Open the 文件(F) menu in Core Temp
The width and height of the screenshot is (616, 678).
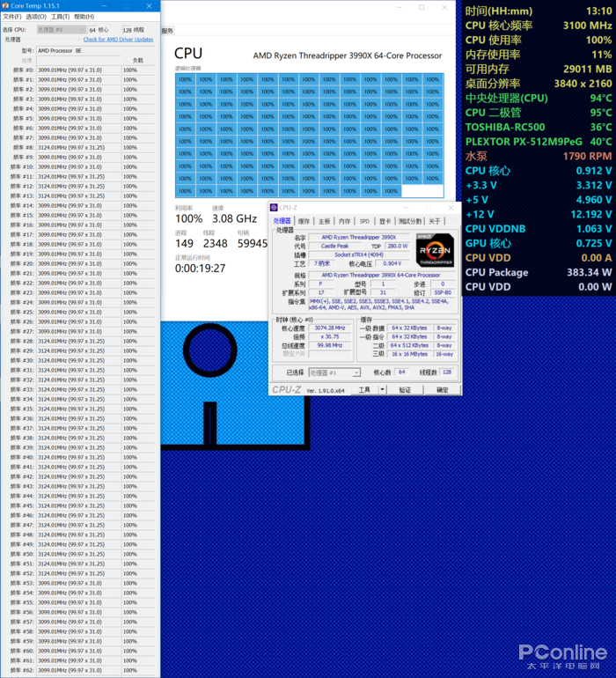[x=12, y=17]
